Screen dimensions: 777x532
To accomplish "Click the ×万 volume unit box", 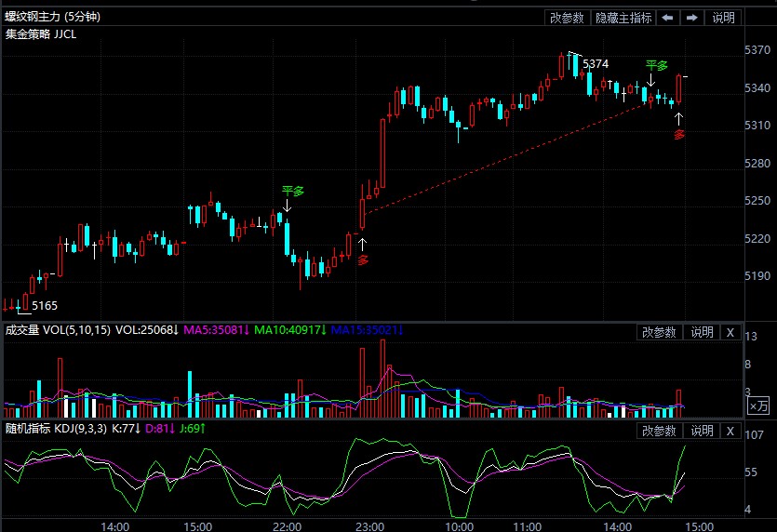I will click(x=758, y=406).
